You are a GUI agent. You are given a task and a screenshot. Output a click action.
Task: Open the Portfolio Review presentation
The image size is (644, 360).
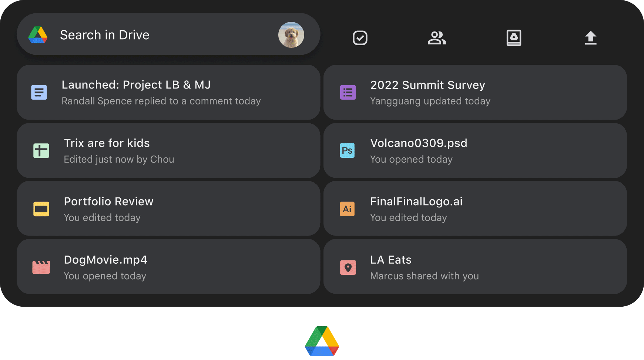168,209
